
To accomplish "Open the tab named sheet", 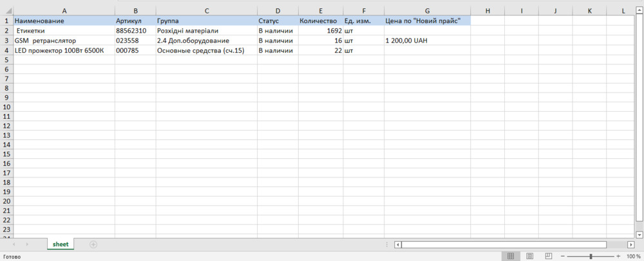I will click(x=61, y=244).
